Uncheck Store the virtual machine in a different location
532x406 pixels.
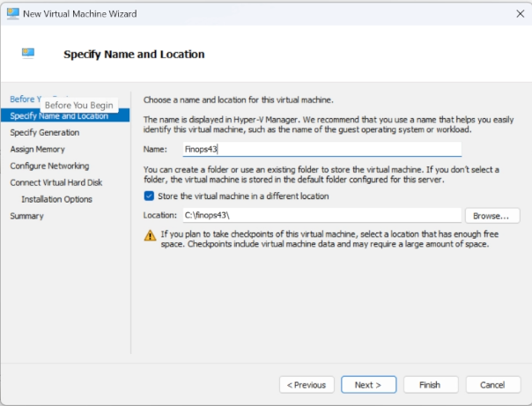point(149,196)
